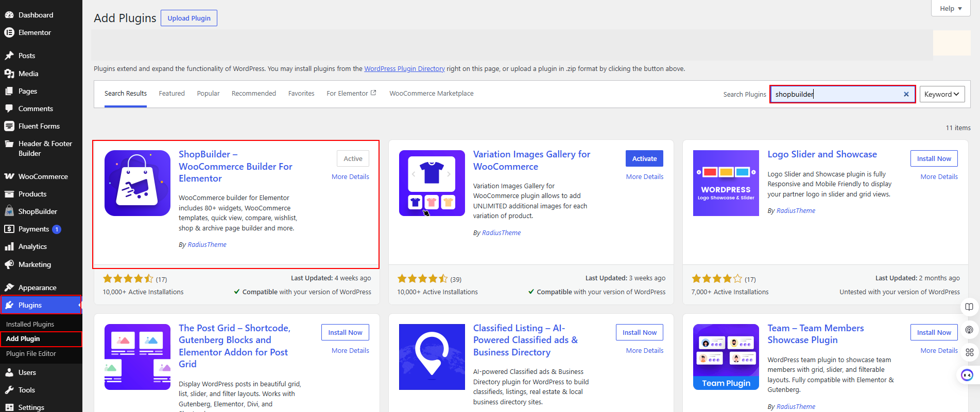Clear the shopbuilder search text
Screen dimensions: 980x412
906,94
